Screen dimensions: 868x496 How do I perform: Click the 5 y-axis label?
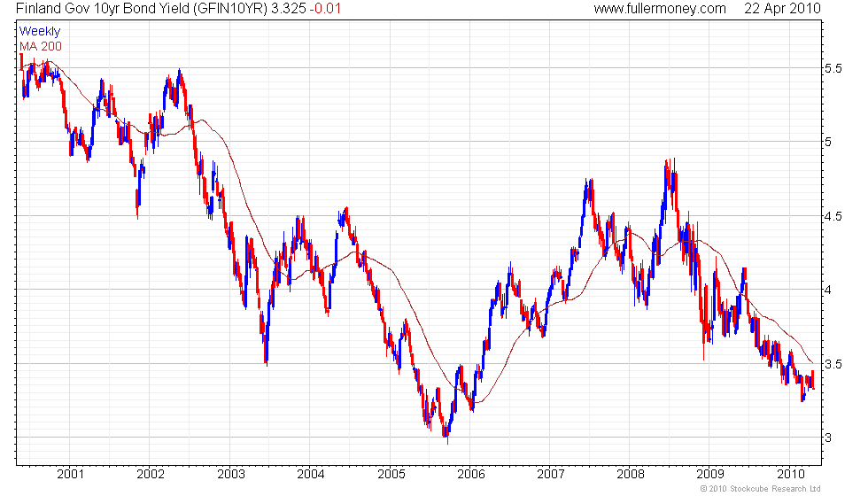coord(828,142)
